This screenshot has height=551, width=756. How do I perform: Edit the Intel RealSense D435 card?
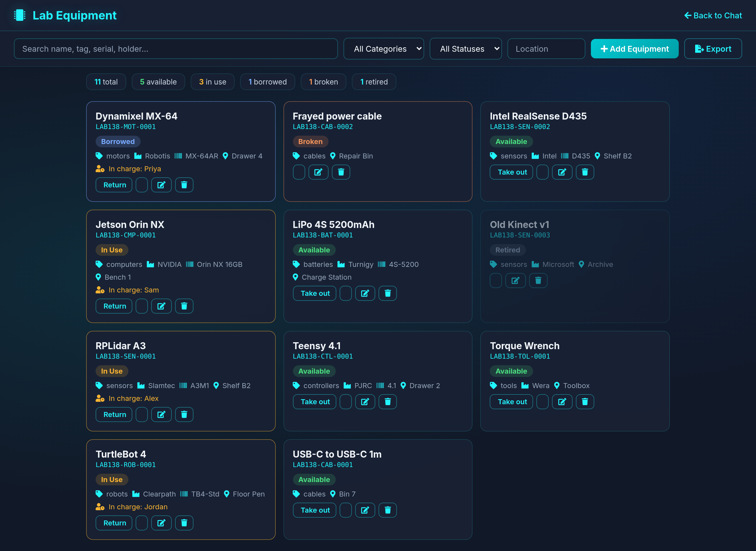(562, 172)
